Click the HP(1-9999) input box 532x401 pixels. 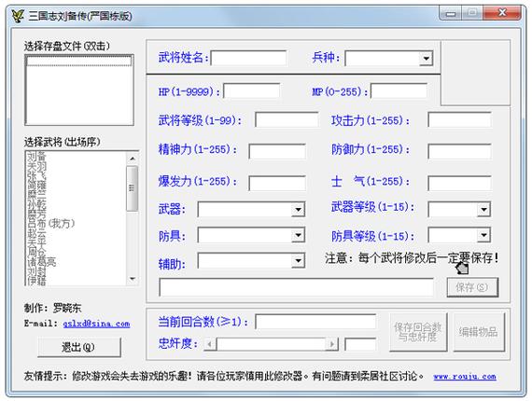pos(251,90)
